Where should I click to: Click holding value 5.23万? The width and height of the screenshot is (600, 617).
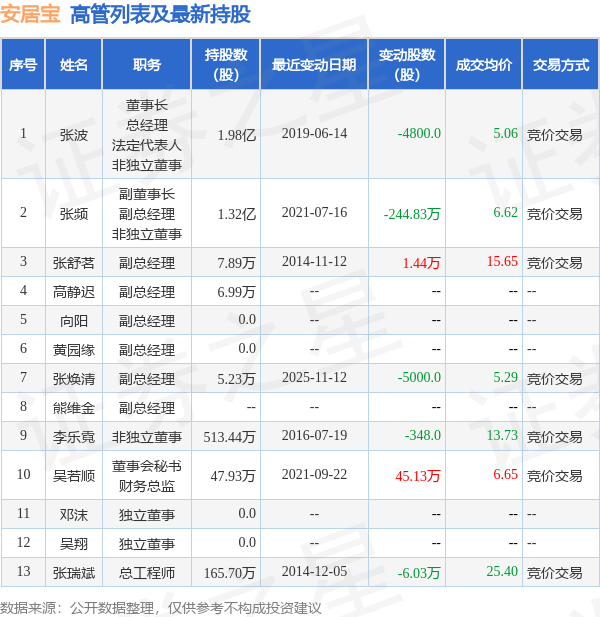click(x=236, y=379)
